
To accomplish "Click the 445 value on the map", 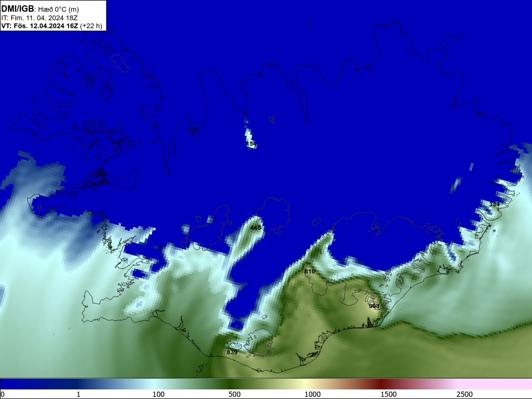I will coord(255,228).
